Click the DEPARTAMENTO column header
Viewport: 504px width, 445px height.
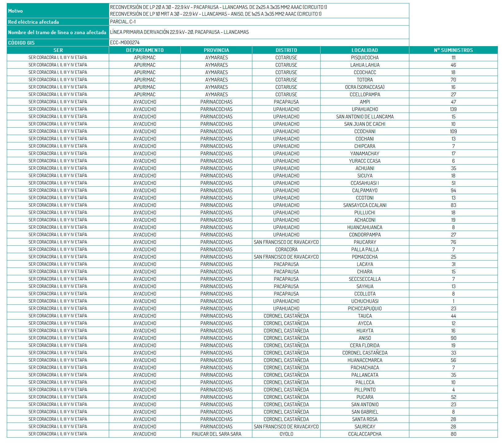pos(145,50)
